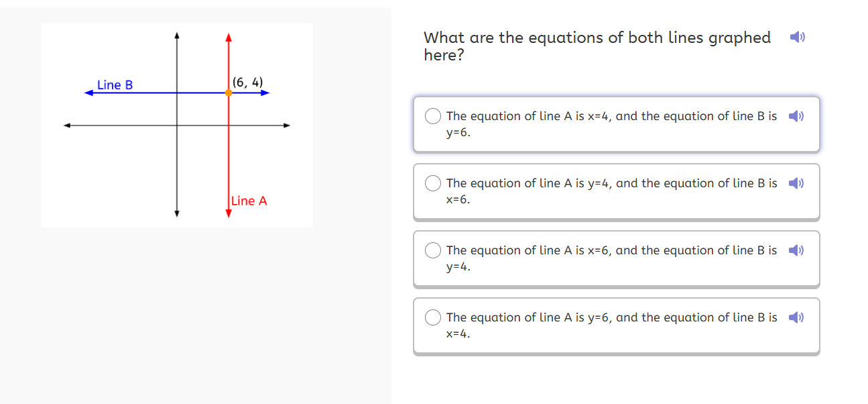Click the 'Line A' label on the graph

point(249,201)
